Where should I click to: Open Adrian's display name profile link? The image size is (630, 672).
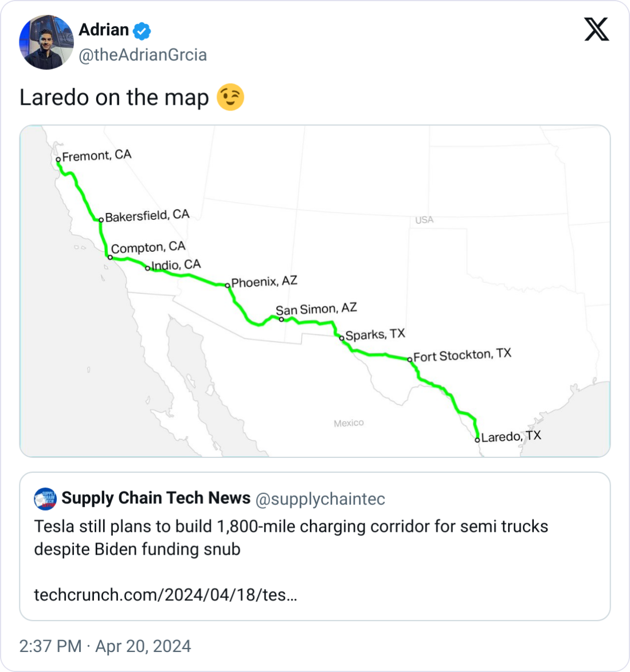[104, 30]
